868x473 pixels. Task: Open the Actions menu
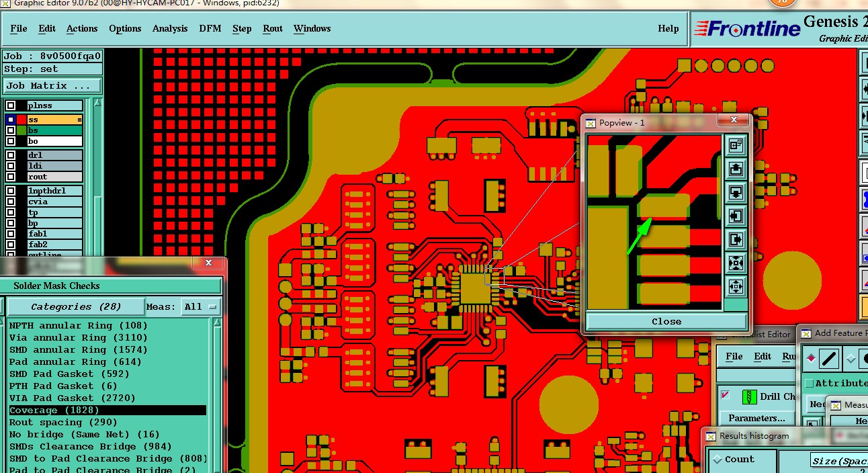[x=82, y=28]
